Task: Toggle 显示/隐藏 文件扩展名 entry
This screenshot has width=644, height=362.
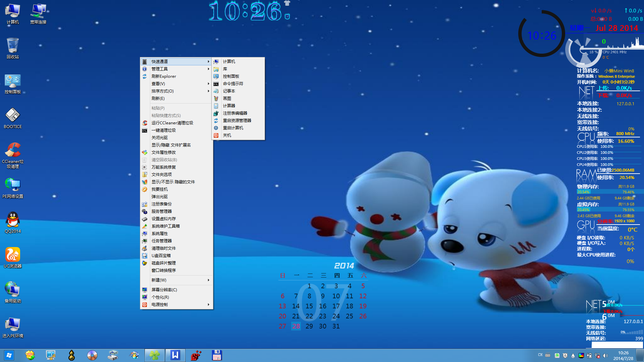Action: [x=176, y=145]
